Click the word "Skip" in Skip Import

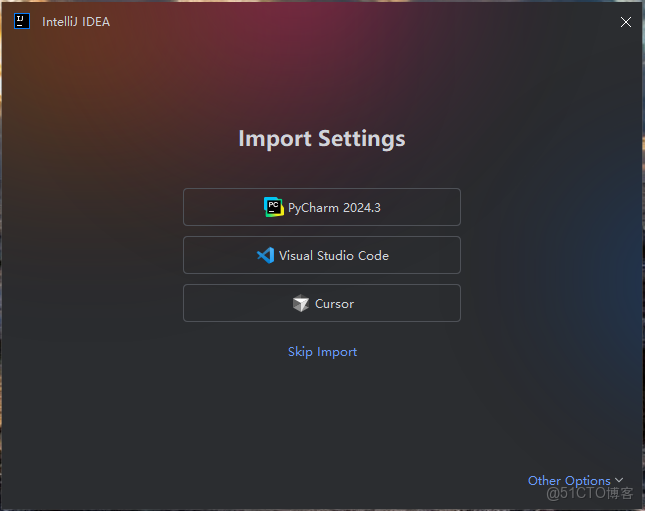pos(300,352)
